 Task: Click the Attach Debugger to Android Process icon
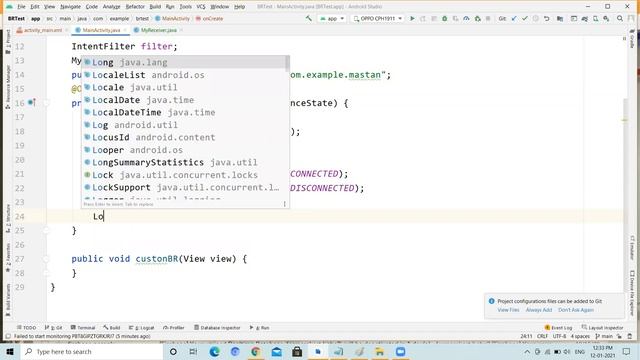point(477,18)
